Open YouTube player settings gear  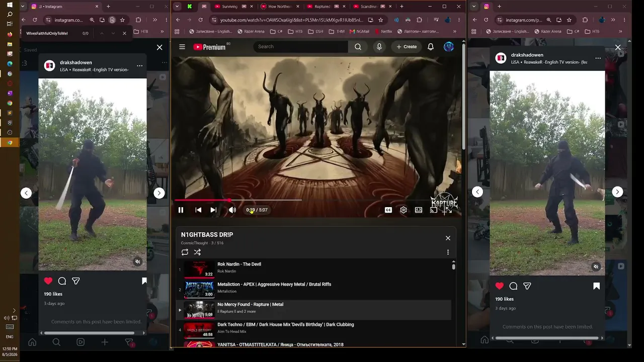404,210
